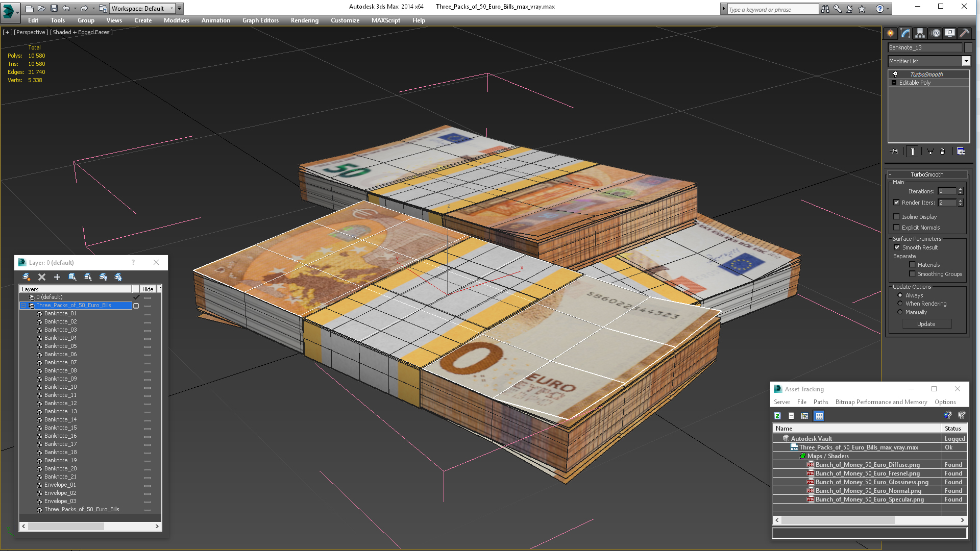Open the Graph Editors menu
The width and height of the screenshot is (980, 551).
pos(260,20)
